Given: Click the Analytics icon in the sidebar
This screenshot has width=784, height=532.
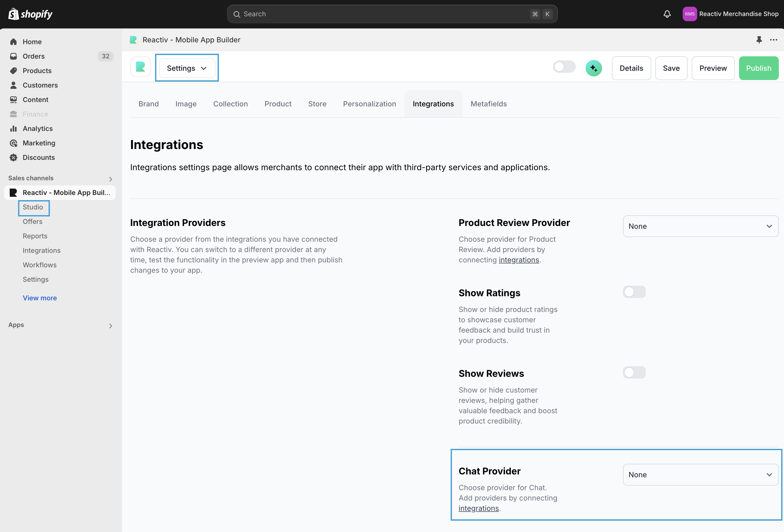Looking at the screenshot, I should coord(13,128).
